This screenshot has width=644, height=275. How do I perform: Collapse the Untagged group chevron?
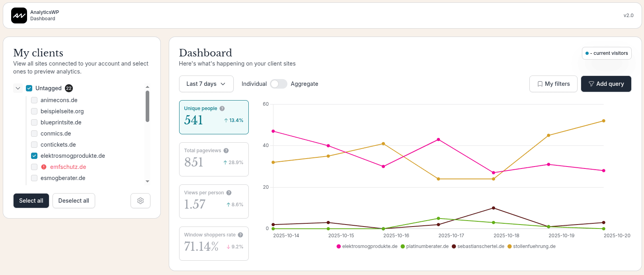(x=18, y=88)
